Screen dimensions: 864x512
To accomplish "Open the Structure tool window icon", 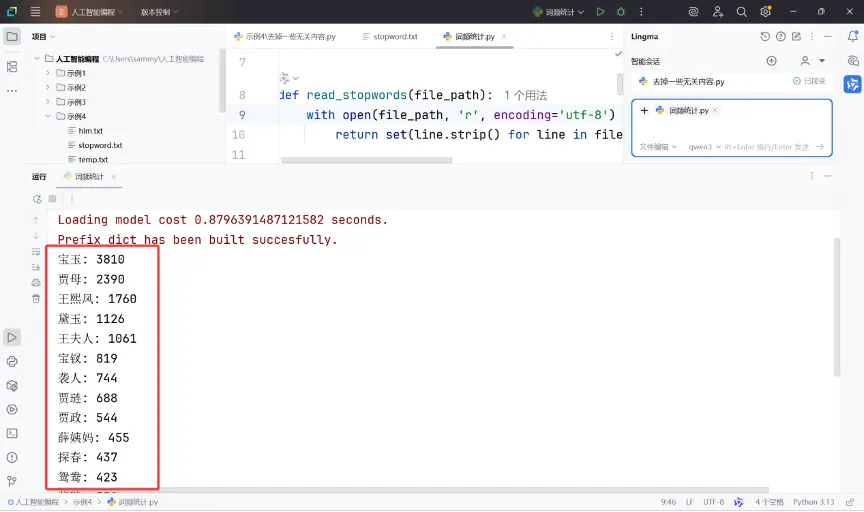I will tap(12, 67).
